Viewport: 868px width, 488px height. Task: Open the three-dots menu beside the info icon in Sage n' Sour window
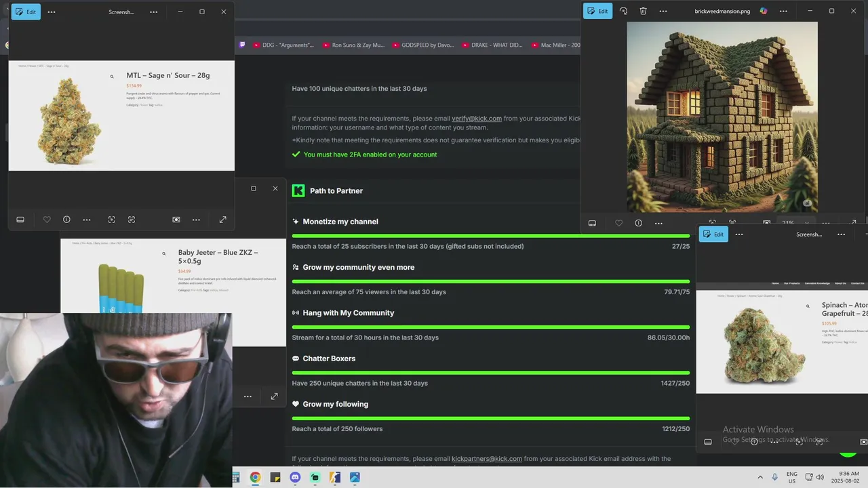tap(87, 220)
